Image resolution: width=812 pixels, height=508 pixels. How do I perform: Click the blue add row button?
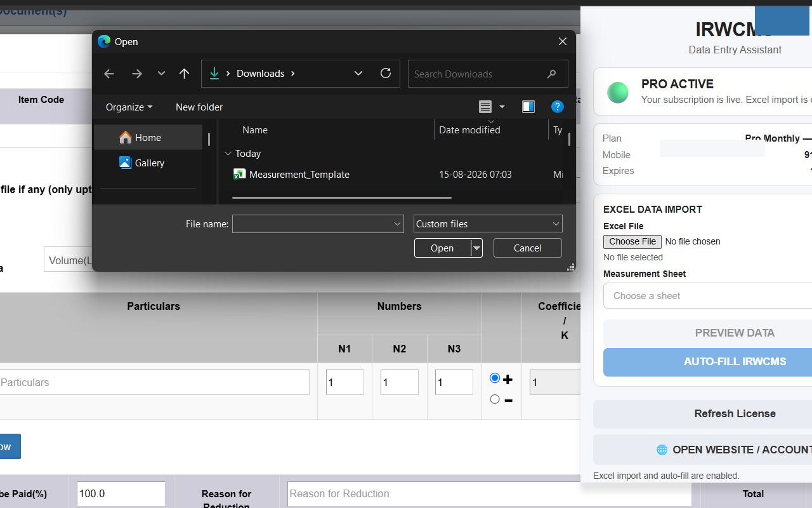click(x=10, y=446)
